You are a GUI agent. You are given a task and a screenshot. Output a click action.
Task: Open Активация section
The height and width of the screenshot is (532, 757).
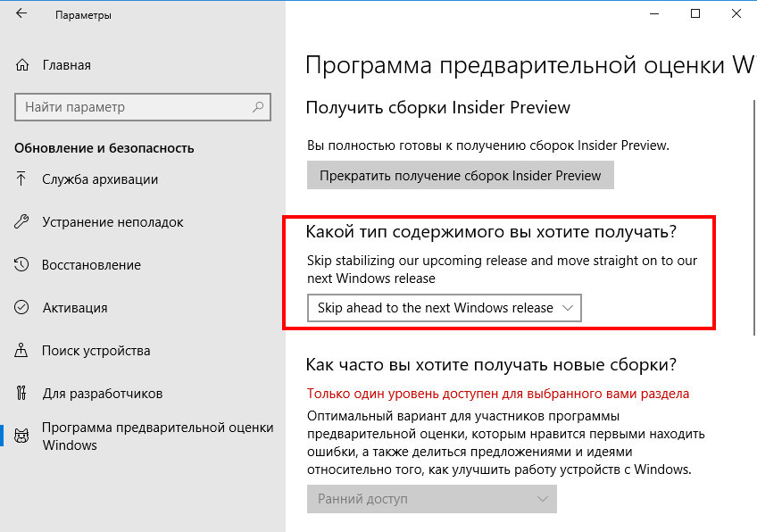[x=75, y=308]
